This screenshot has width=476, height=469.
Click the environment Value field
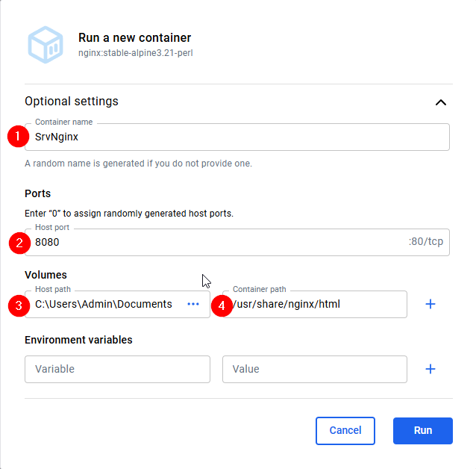(x=314, y=369)
